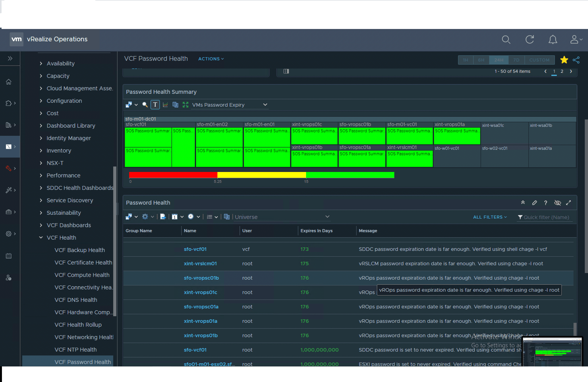
Task: Open the Password Health widget help icon
Action: point(545,203)
